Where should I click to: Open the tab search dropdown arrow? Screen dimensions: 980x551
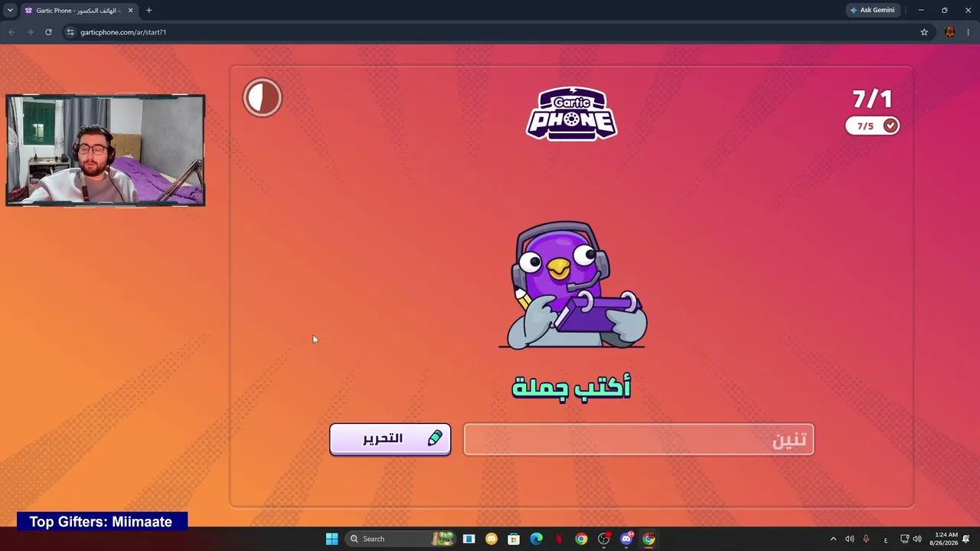(10, 10)
